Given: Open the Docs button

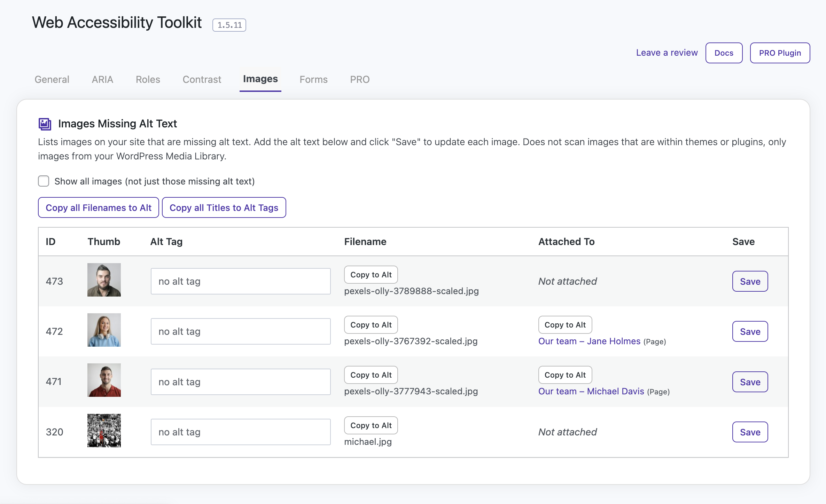Looking at the screenshot, I should (724, 53).
